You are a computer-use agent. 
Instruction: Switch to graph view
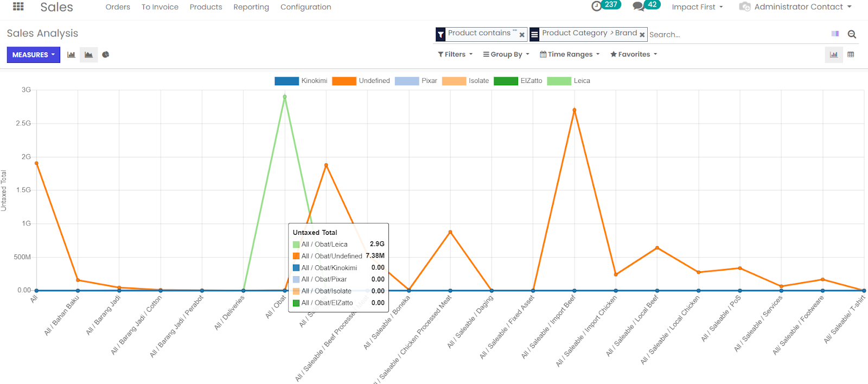pyautogui.click(x=834, y=54)
